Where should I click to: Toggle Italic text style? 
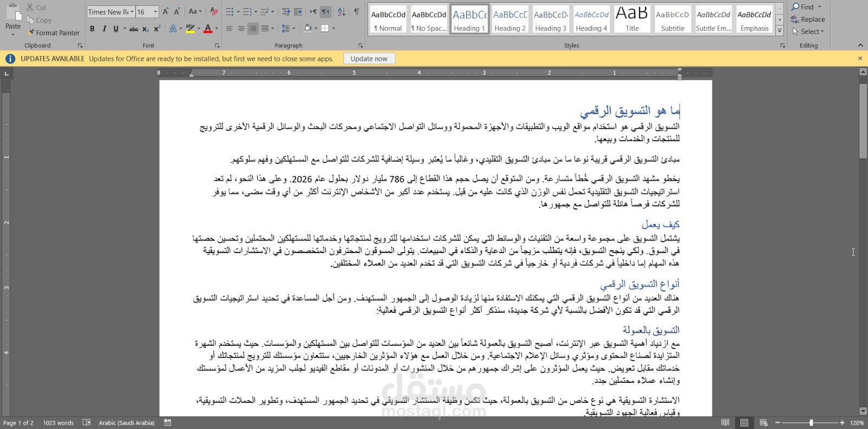point(104,29)
